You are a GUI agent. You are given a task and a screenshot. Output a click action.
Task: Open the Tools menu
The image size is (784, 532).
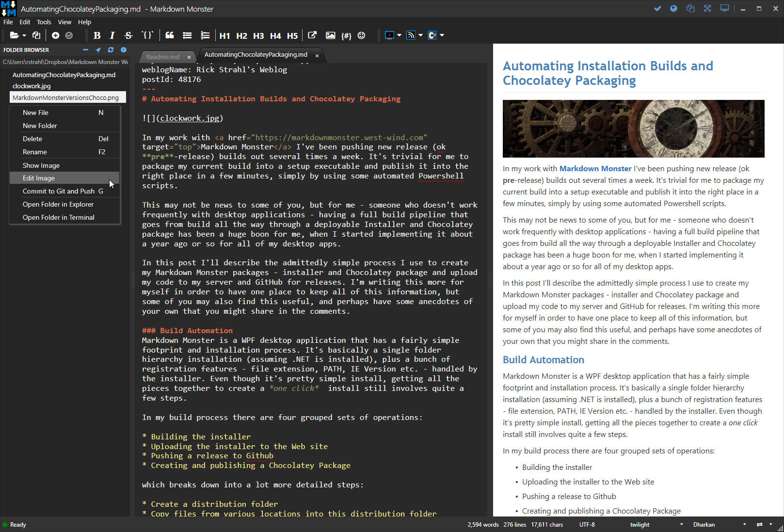click(44, 22)
